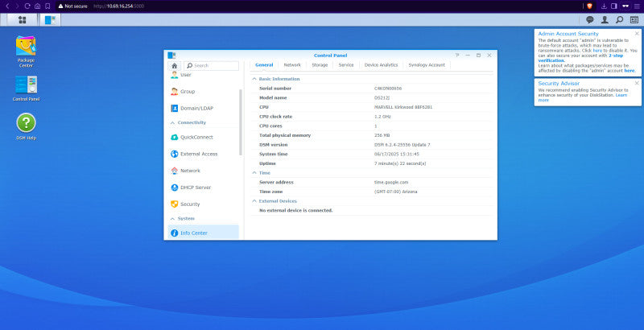644x330 pixels.
Task: Open browser hamburger menu
Action: [x=637, y=6]
